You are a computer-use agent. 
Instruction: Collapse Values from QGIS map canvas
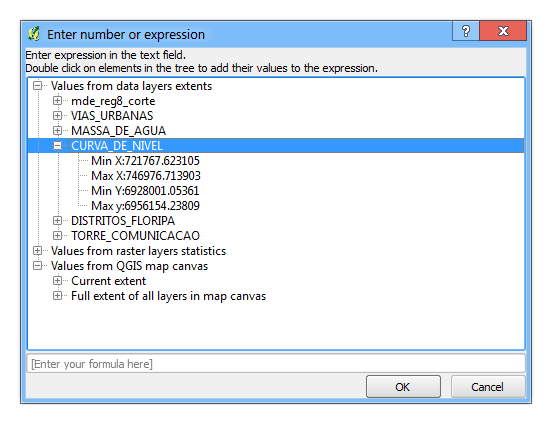37,266
